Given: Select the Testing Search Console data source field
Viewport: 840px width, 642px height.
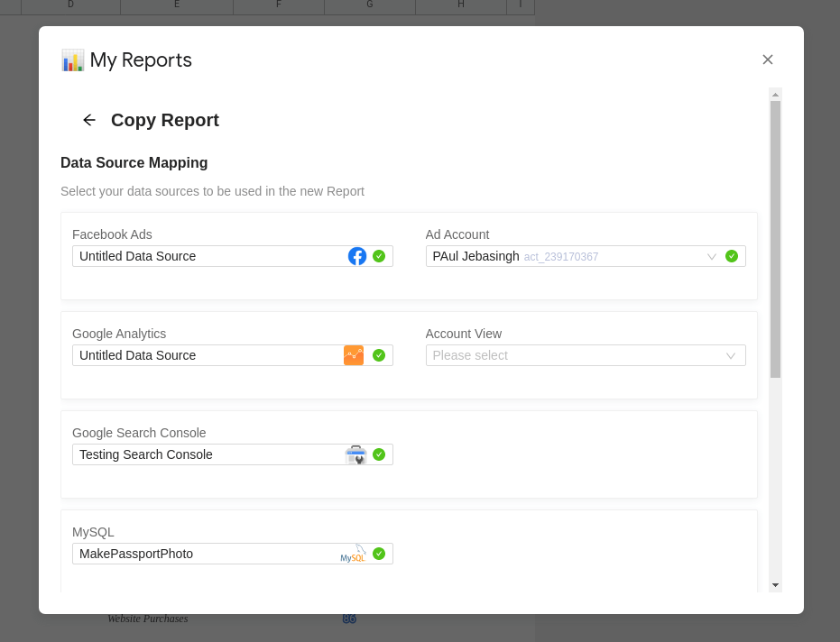Looking at the screenshot, I should click(233, 454).
